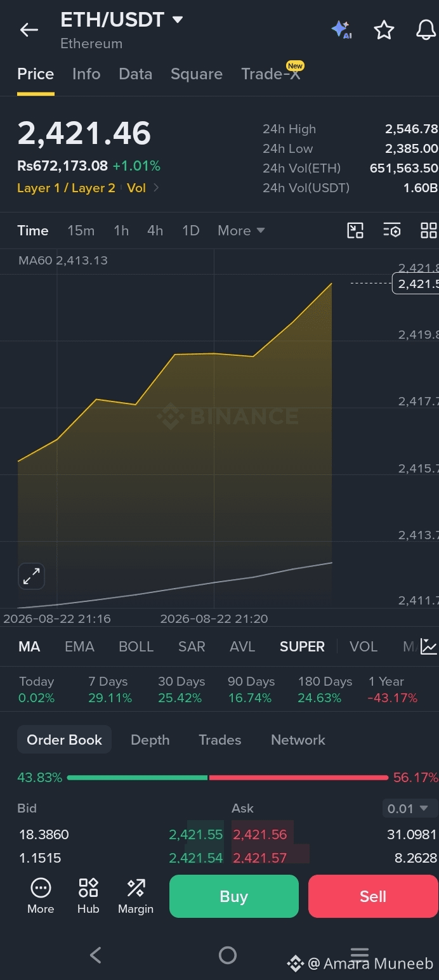
Task: Toggle MA indicator
Action: click(29, 646)
